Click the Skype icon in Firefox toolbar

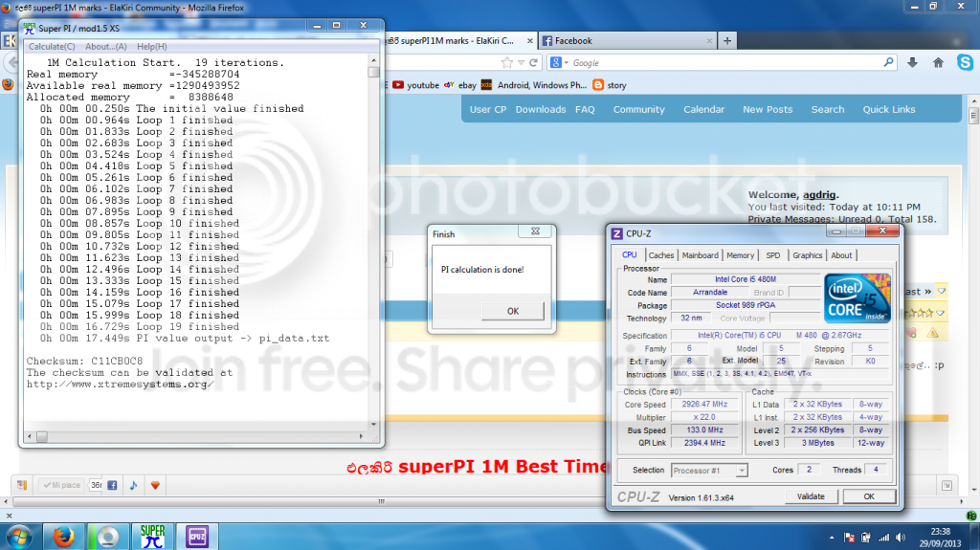(965, 62)
